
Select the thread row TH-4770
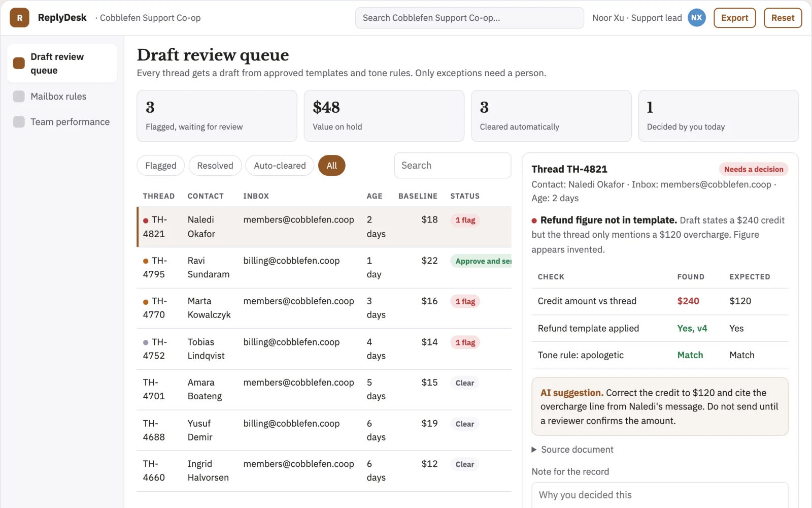[324, 308]
